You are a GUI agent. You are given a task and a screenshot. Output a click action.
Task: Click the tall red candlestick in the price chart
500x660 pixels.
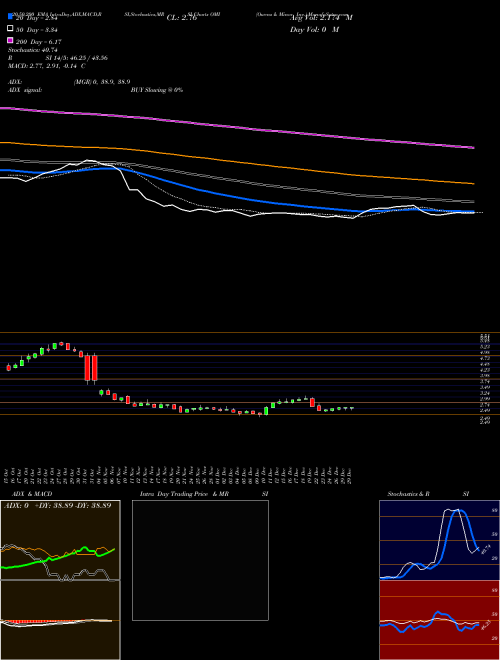(x=88, y=368)
